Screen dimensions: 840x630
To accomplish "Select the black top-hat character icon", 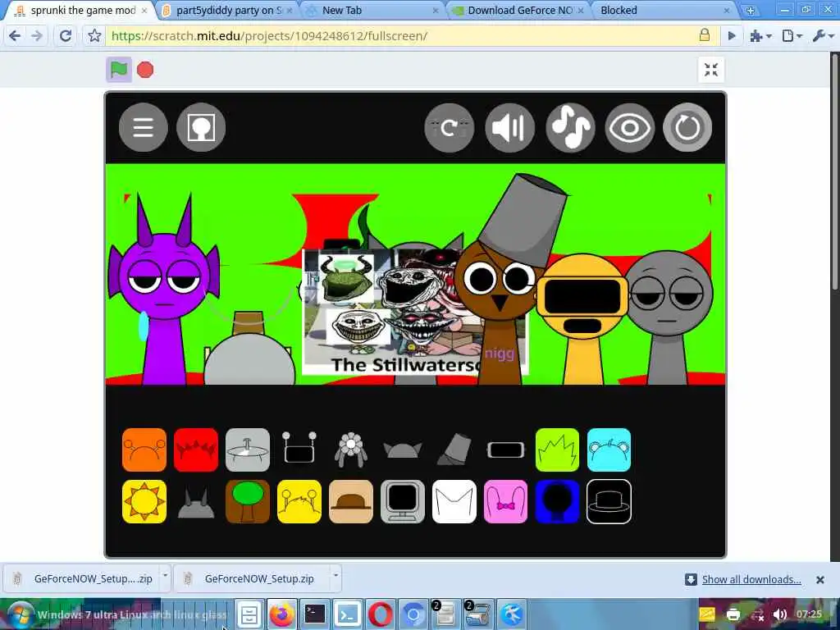I will pyautogui.click(x=609, y=501).
